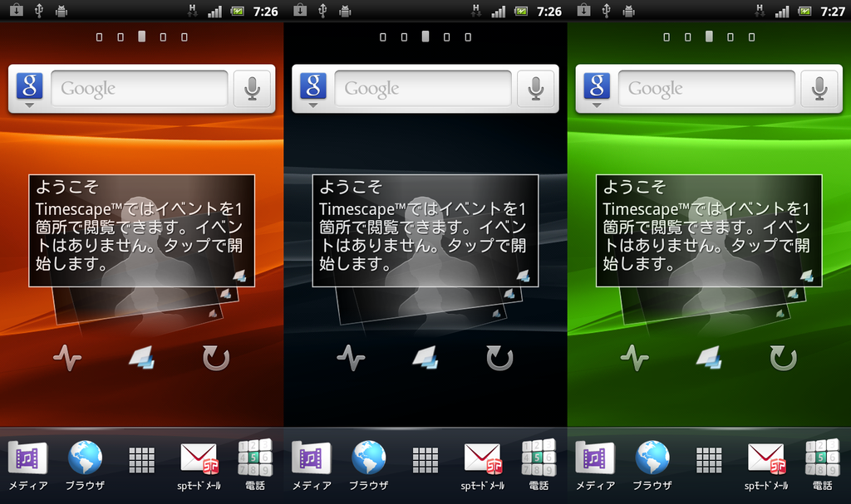Tap Timescape pulse icon on black screen
Viewport: 851px width, 504px height.
[x=352, y=358]
